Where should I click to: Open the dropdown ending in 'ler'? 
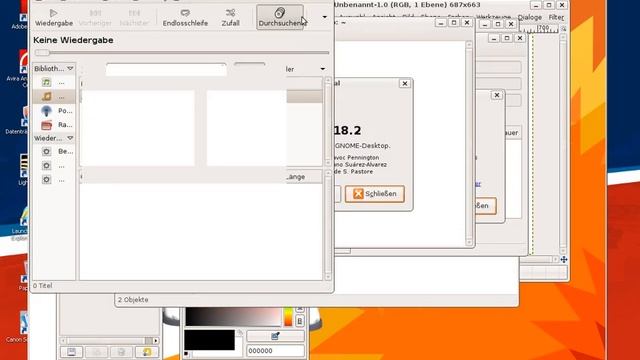tap(305, 69)
